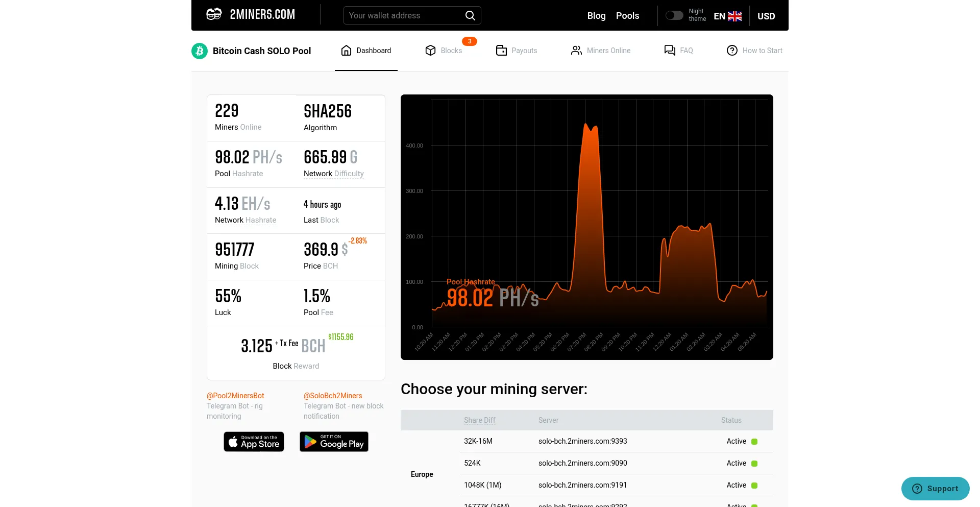Click the 665.99 G difficulty value

[x=330, y=157]
